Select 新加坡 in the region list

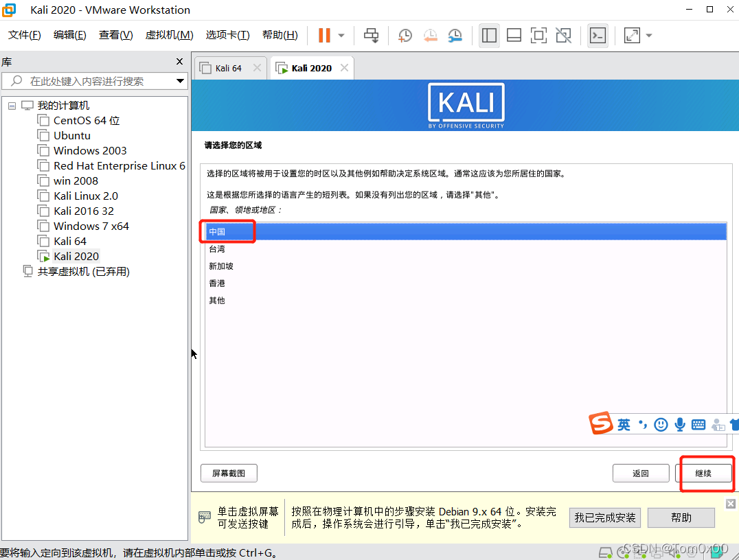[466, 266]
